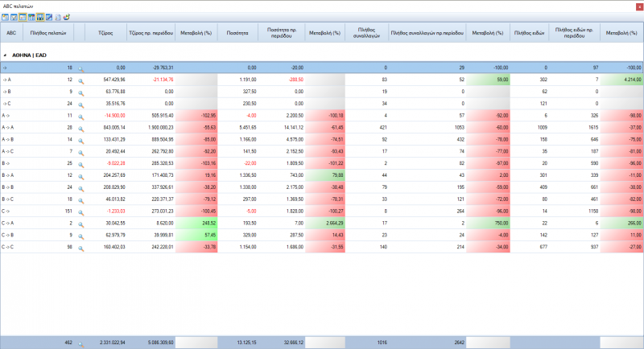Click the edit pencil toolbar icon
The image size is (644, 349).
(x=49, y=17)
